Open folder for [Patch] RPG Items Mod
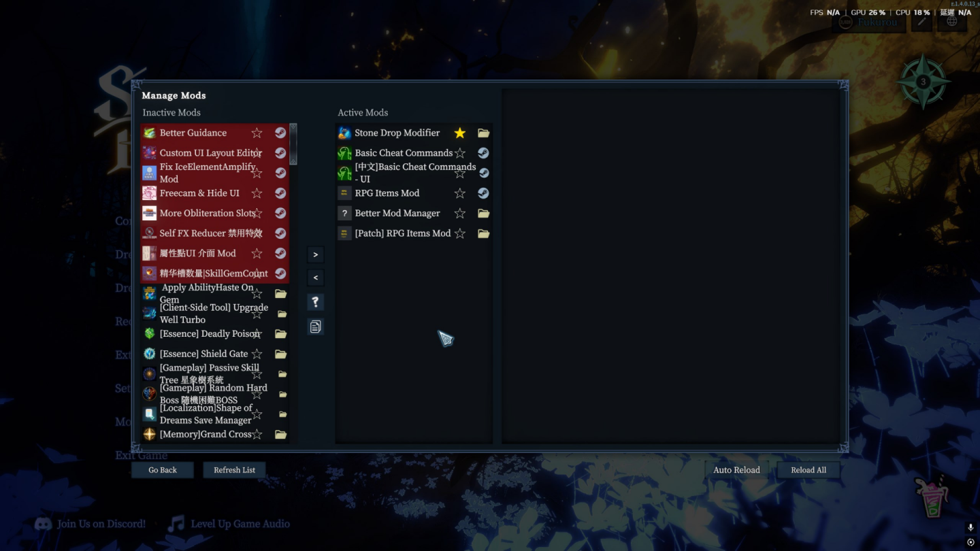 (484, 233)
